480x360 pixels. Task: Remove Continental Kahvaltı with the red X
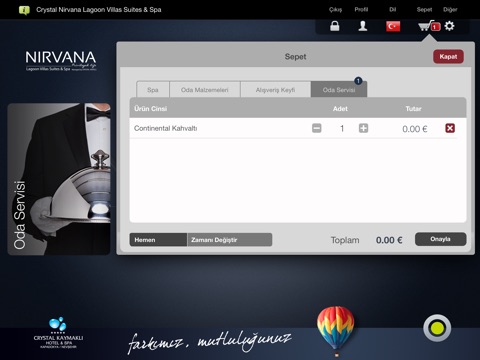click(450, 128)
